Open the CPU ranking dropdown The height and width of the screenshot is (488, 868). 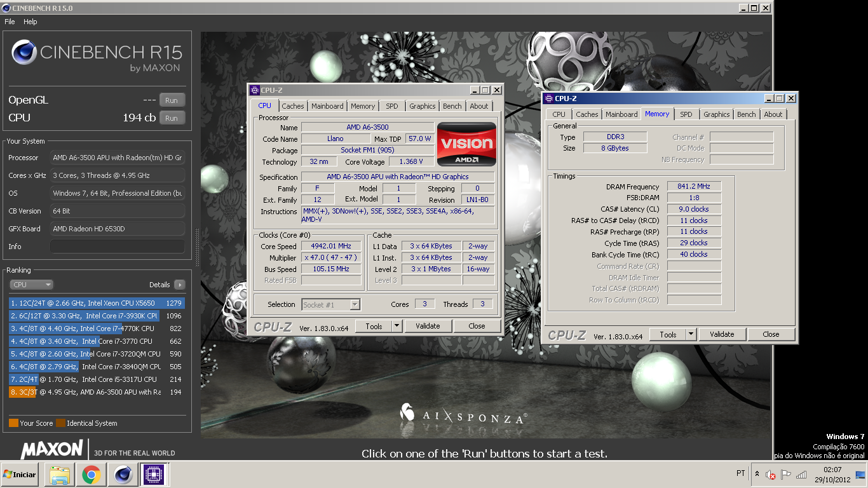tap(31, 285)
